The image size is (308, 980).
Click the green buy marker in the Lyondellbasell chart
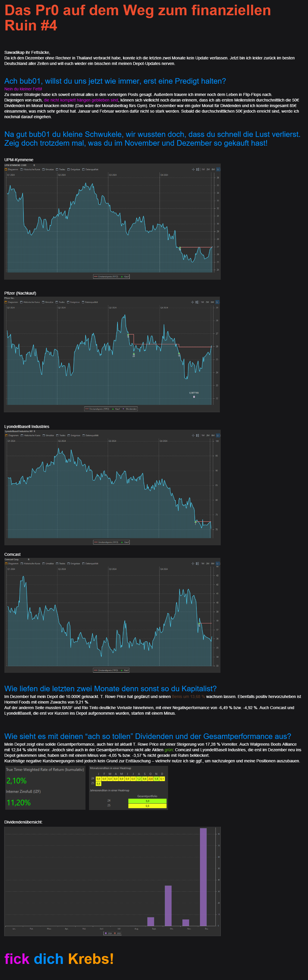pyautogui.click(x=196, y=522)
